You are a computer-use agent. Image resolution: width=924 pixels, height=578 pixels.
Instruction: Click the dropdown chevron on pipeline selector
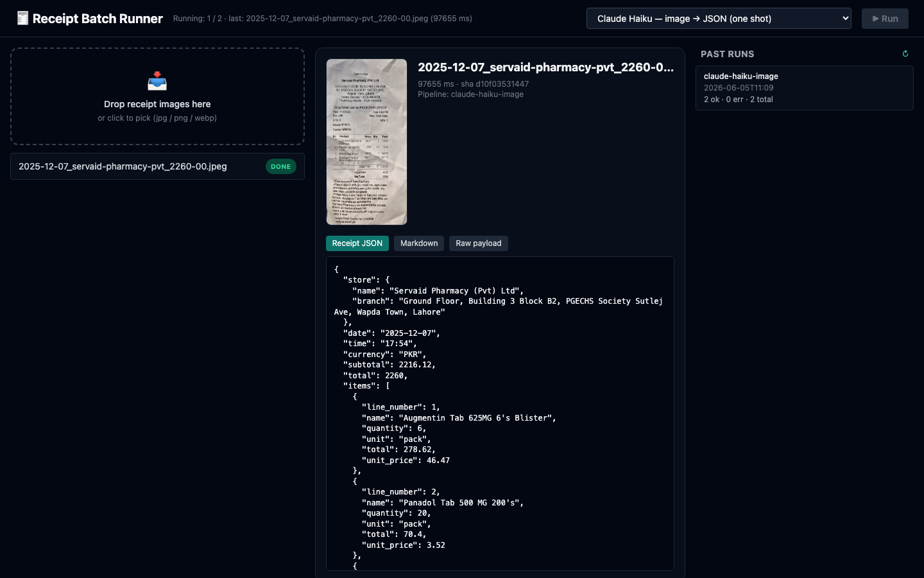[845, 19]
